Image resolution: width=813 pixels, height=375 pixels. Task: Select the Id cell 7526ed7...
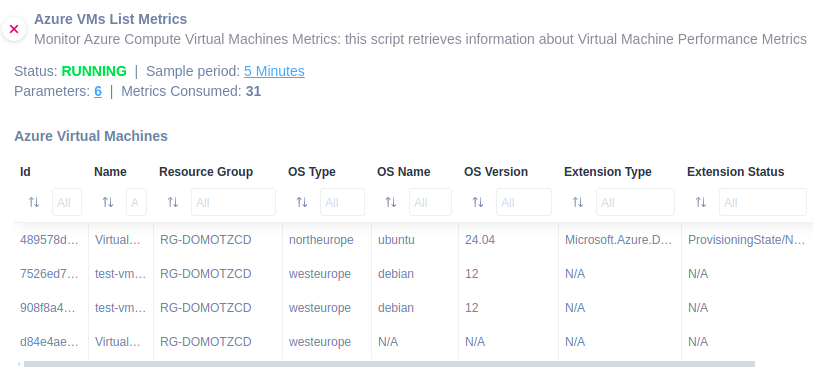pyautogui.click(x=49, y=274)
